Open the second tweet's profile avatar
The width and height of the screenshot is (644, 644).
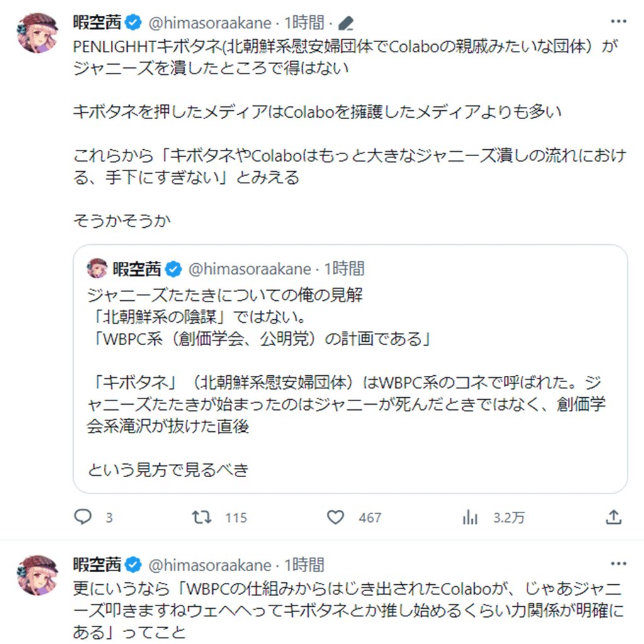pyautogui.click(x=38, y=575)
